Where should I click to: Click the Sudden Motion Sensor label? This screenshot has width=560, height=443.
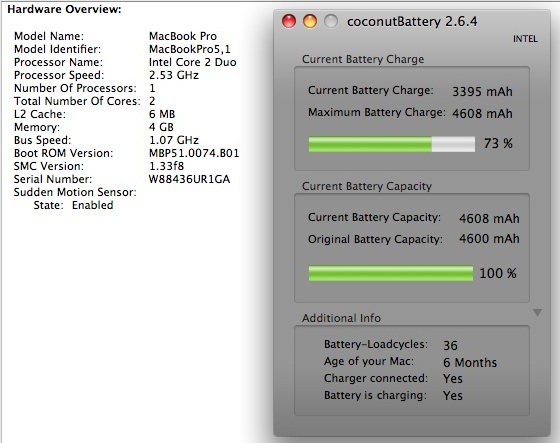click(x=75, y=192)
